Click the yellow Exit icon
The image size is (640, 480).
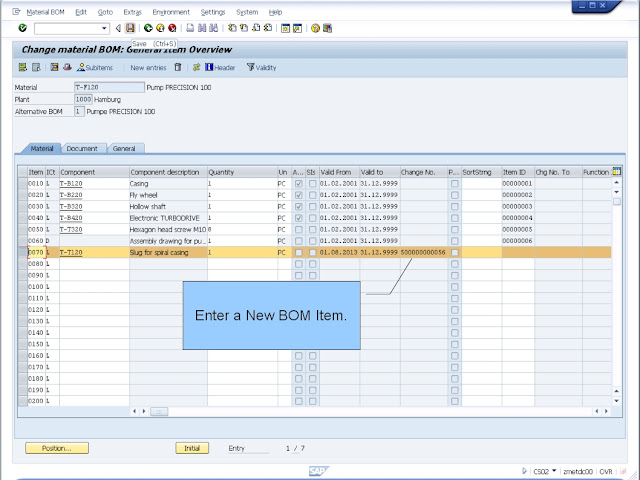click(160, 28)
